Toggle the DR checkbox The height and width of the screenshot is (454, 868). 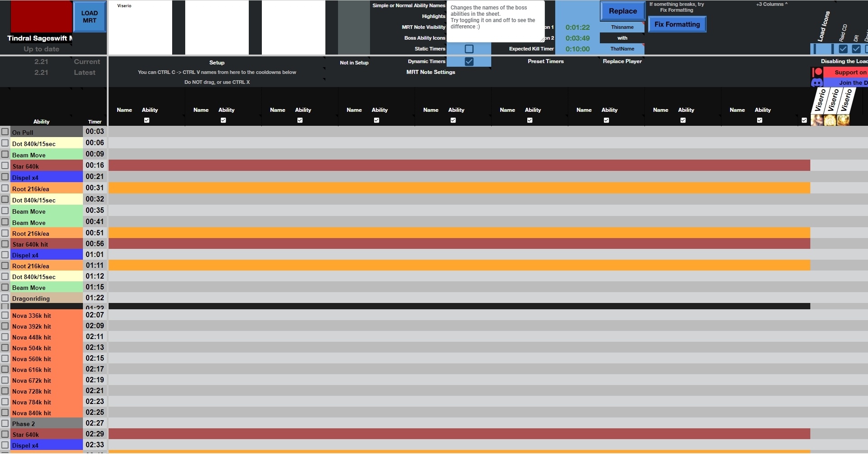click(x=856, y=49)
